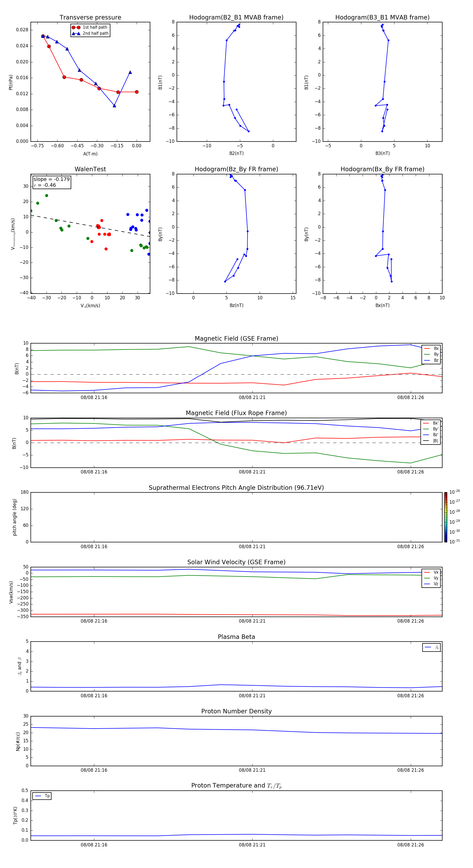The image size is (473, 868).
Task: Select the Bz' entry in Flux Rope legend
Action: [431, 435]
